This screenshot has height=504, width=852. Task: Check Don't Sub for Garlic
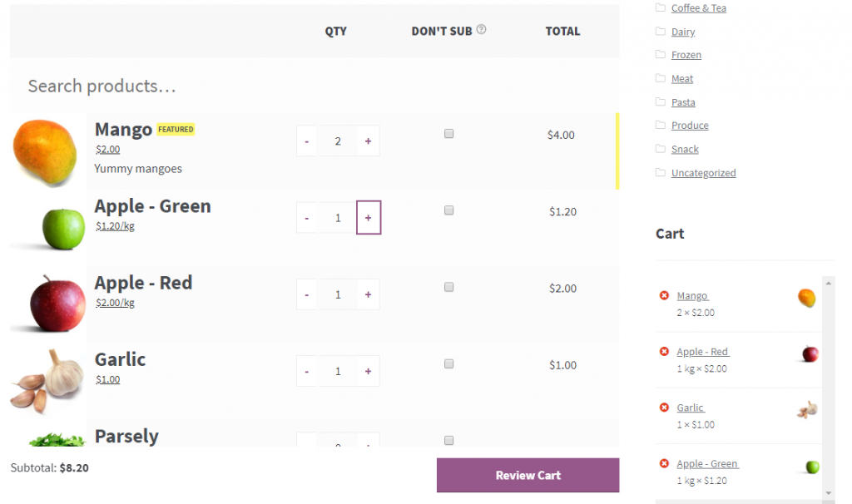point(448,364)
